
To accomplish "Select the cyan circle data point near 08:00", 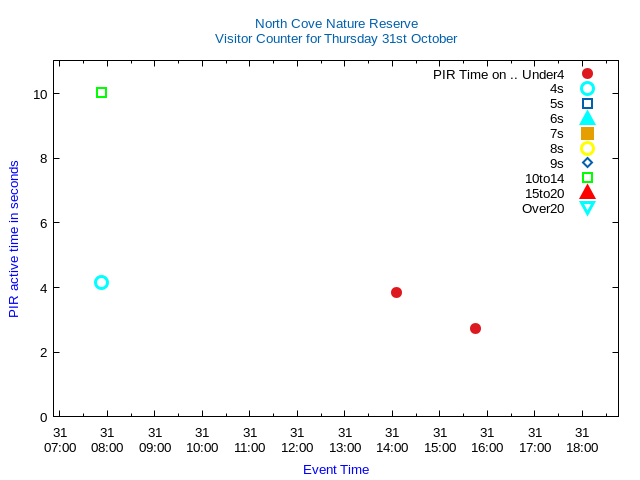I will point(101,283).
